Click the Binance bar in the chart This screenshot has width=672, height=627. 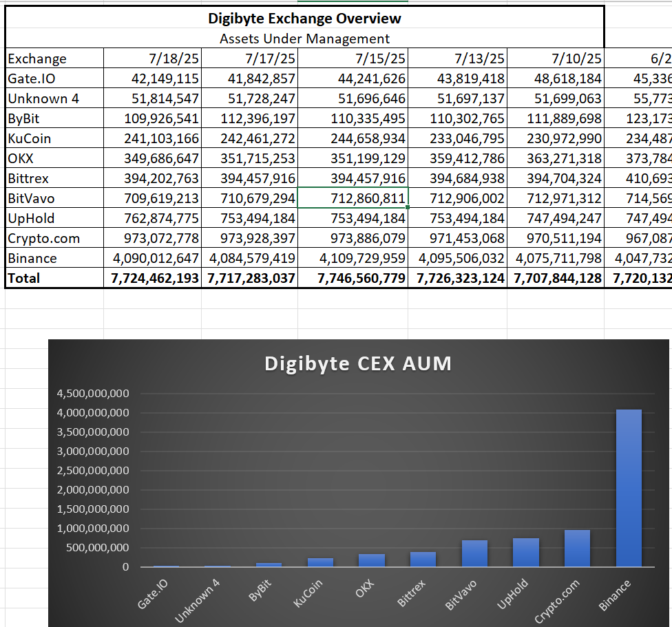pyautogui.click(x=629, y=488)
